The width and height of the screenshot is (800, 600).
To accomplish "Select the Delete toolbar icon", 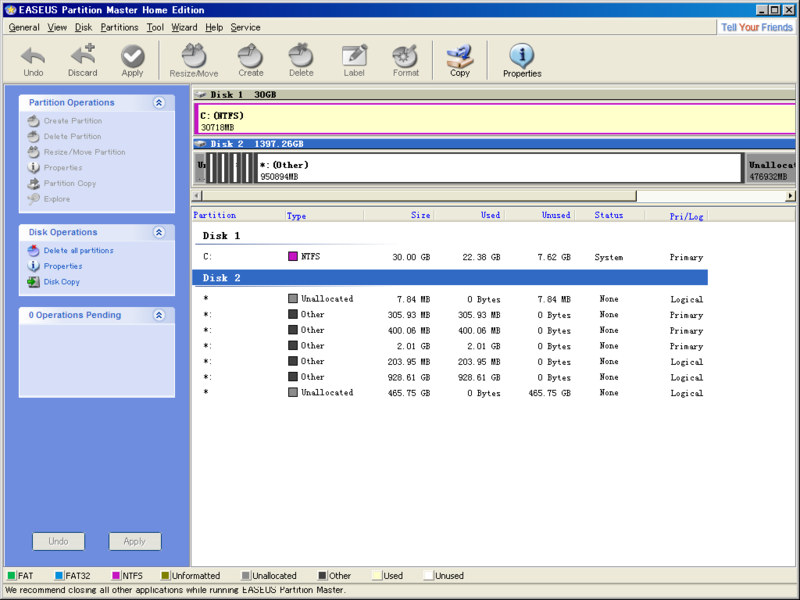I will coord(301,61).
